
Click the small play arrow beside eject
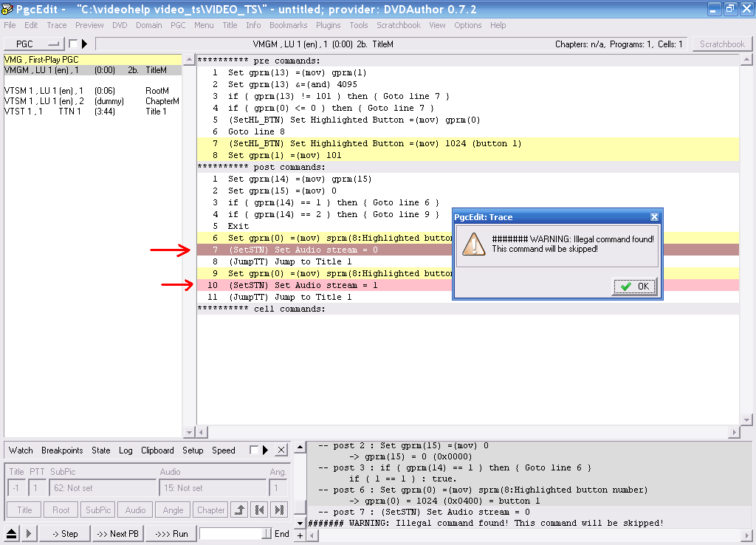[x=29, y=533]
